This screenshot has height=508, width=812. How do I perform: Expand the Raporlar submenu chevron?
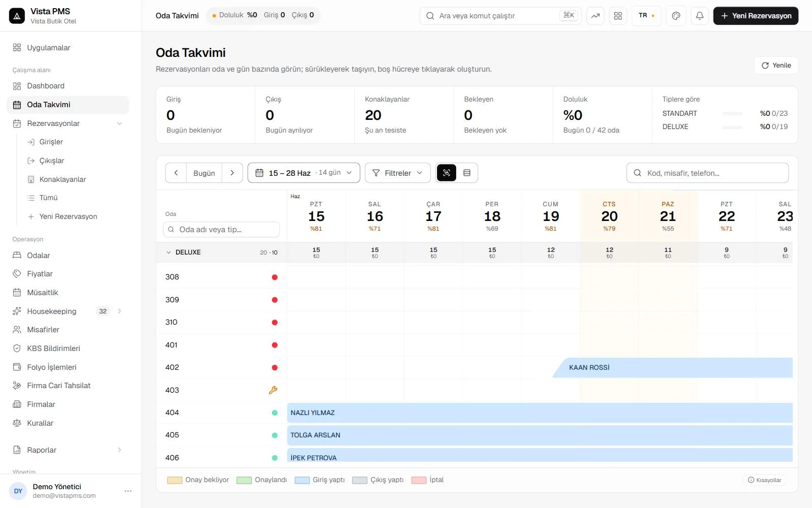(120, 450)
